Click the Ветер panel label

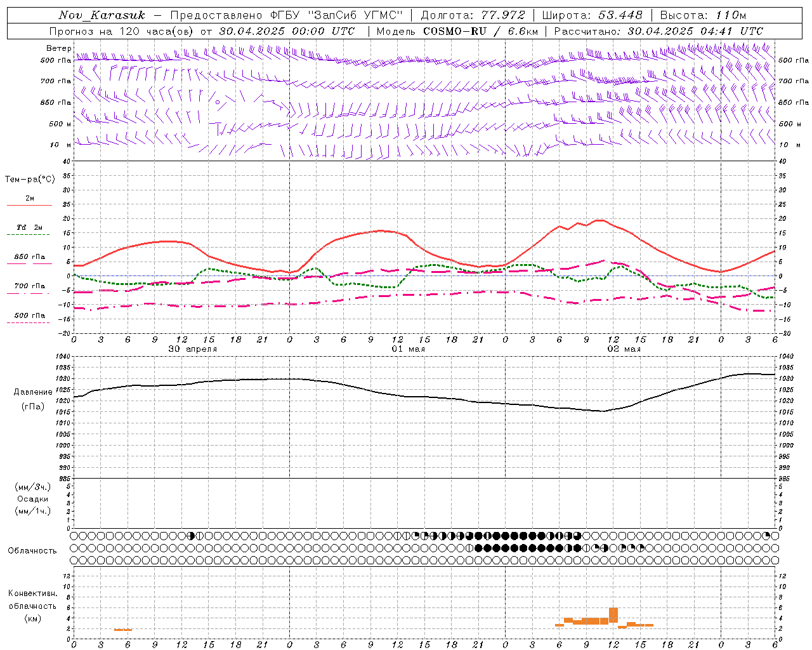pyautogui.click(x=58, y=48)
